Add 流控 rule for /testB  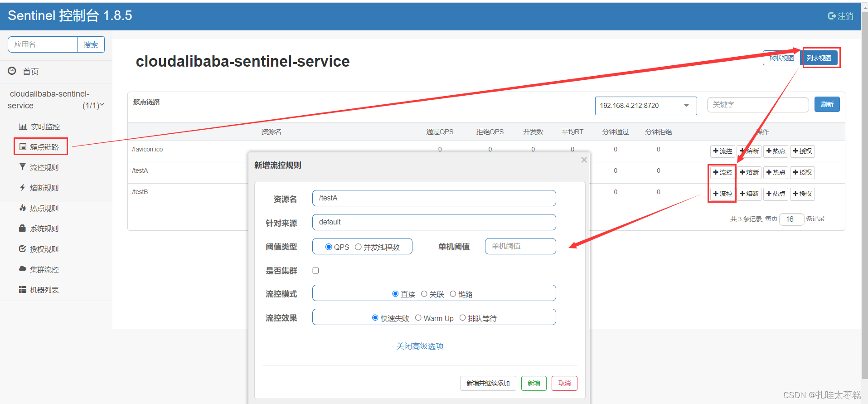coord(723,194)
